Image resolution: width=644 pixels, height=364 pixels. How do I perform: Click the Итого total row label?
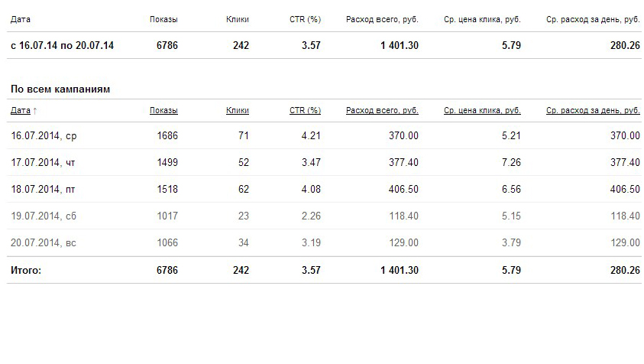point(26,270)
